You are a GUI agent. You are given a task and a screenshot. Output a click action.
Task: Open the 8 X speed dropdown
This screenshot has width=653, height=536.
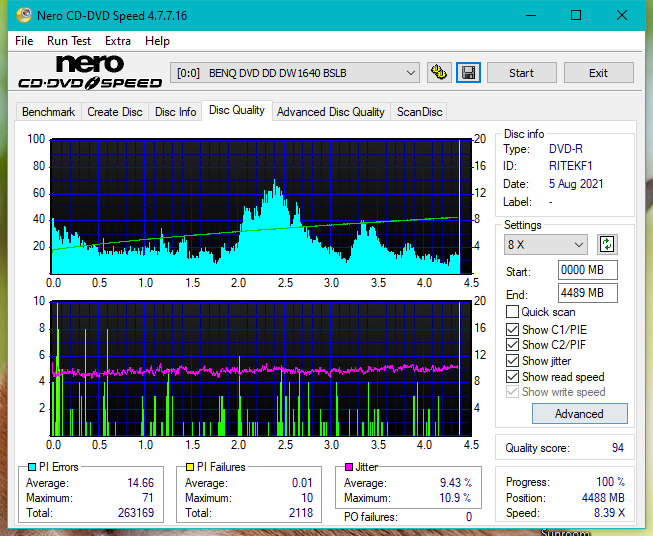pos(546,244)
